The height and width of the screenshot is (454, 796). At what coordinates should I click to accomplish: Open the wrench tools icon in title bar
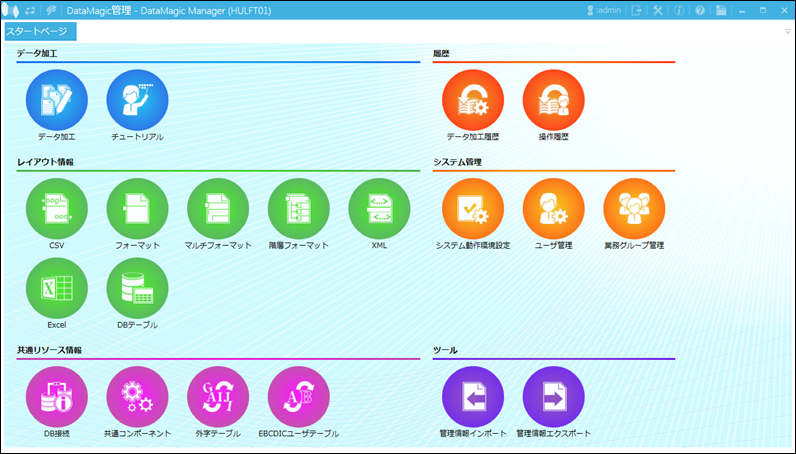[x=657, y=10]
